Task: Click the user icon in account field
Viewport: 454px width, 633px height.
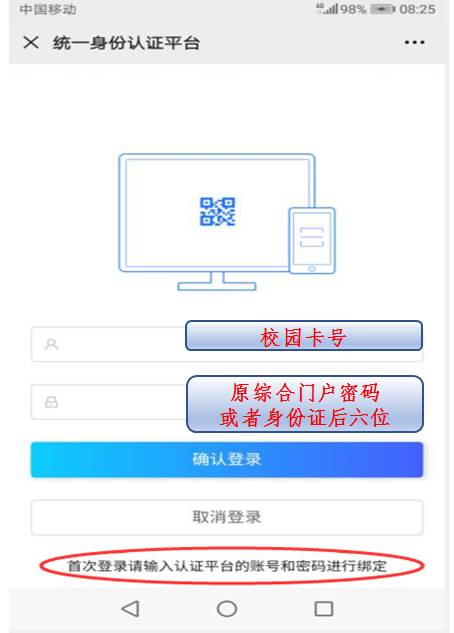Action: pyautogui.click(x=51, y=344)
